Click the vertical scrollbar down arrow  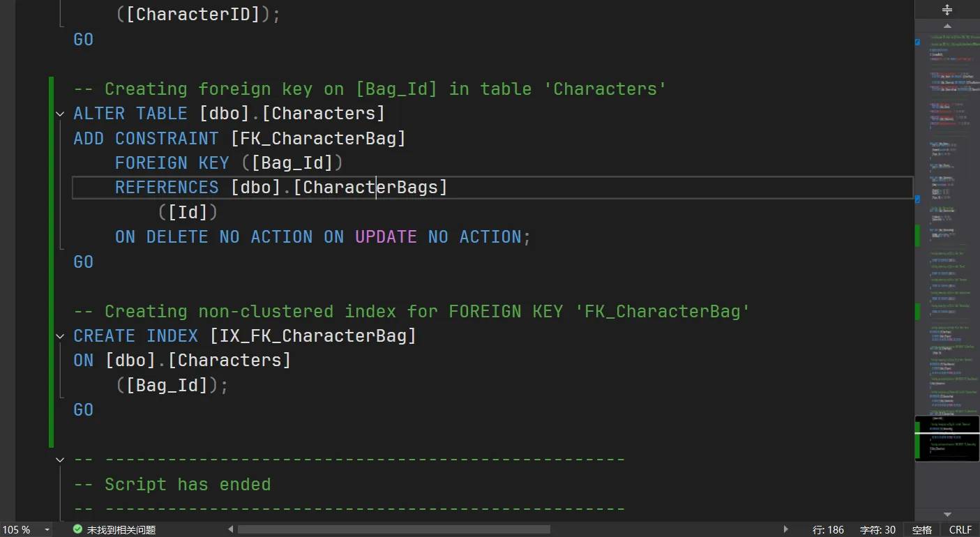click(x=947, y=515)
